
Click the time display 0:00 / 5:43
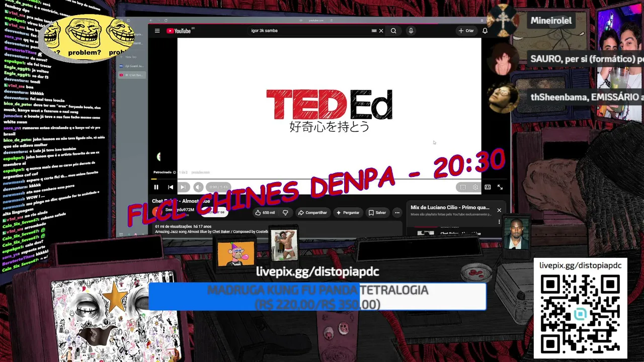(x=218, y=187)
